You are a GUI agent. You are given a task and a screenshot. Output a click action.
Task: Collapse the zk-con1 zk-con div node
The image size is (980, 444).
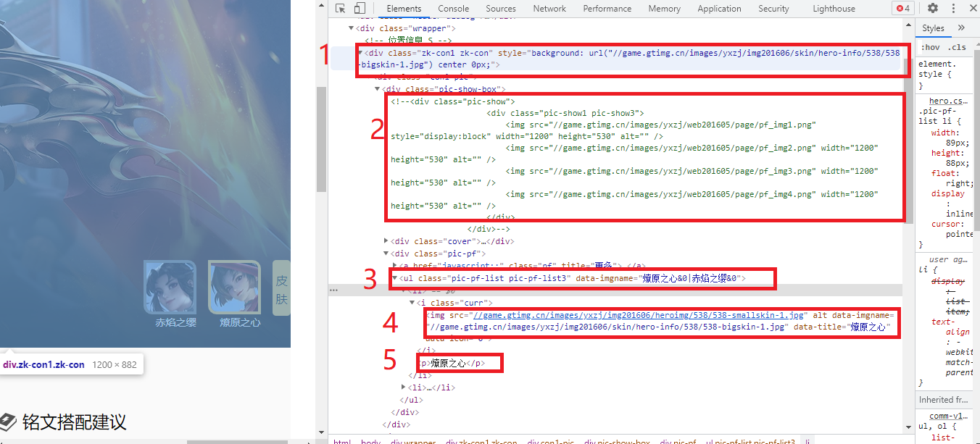pyautogui.click(x=360, y=53)
